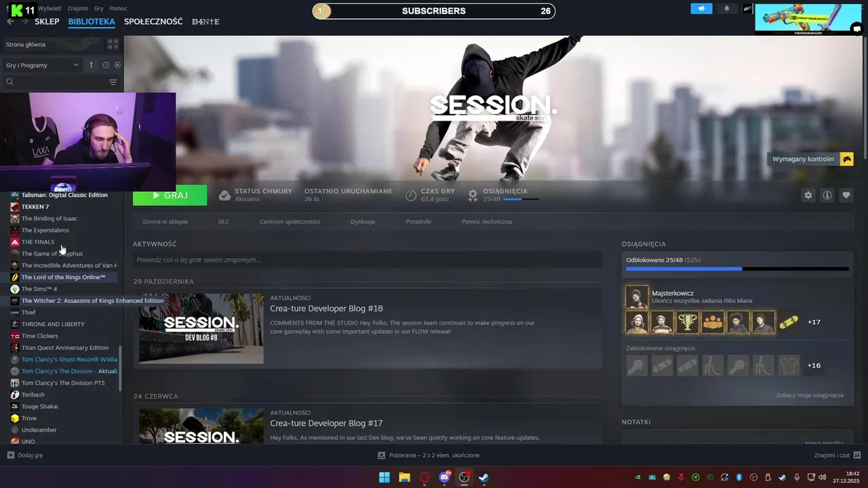Open Znajomi menu
868x488 pixels.
[78, 8]
